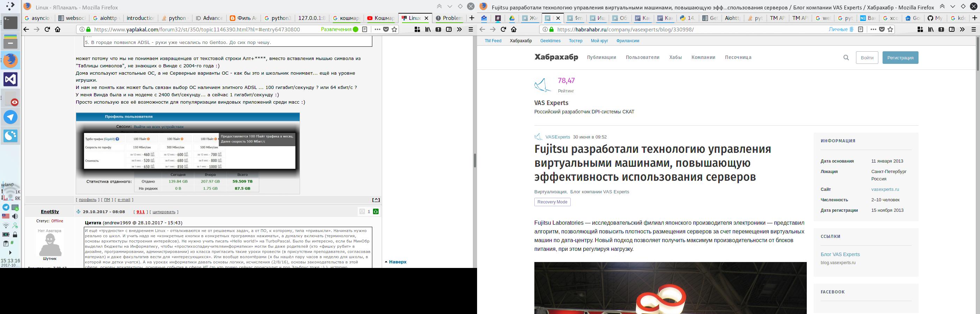Viewport: 980px width, 314px height.
Task: Toggle the sidebar in the habrahabr window
Action: 951,29
